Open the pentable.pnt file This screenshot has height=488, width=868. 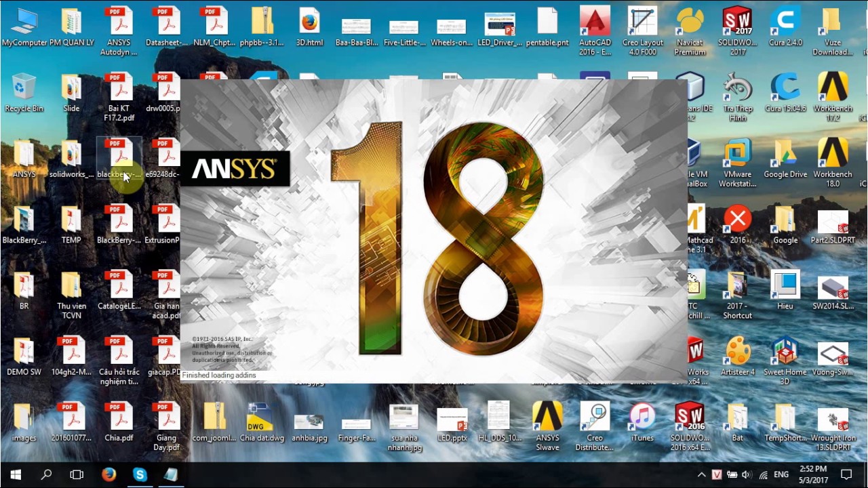(x=547, y=27)
